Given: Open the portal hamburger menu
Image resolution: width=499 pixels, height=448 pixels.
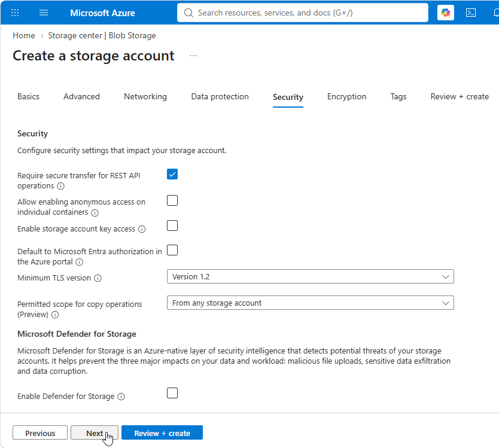Looking at the screenshot, I should 44,13.
